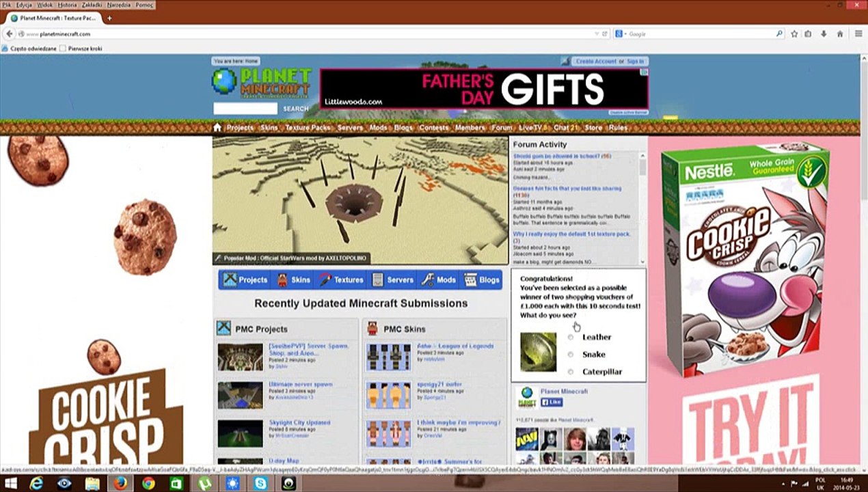868x492 pixels.
Task: Click the magnifier icon in Google search box
Action: (779, 33)
